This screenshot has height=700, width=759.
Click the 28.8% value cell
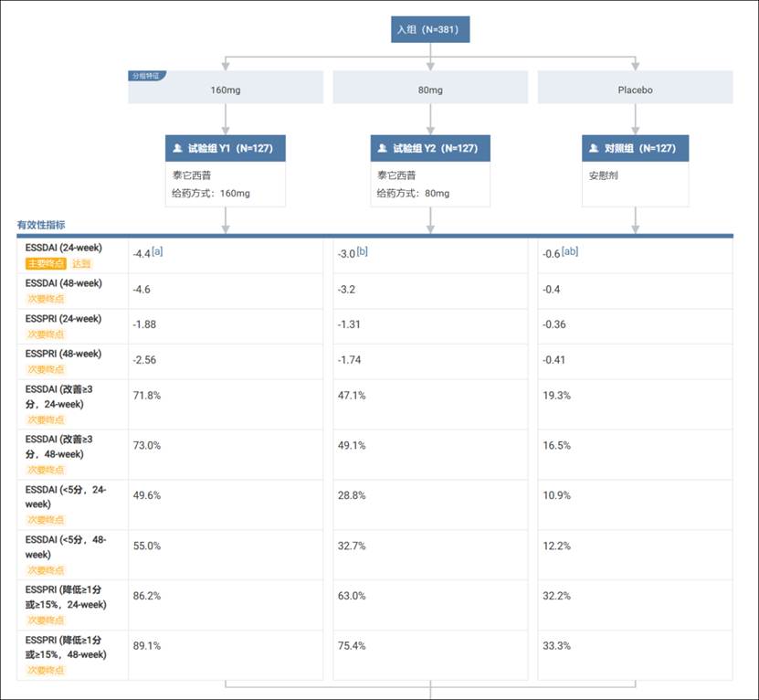tap(430, 504)
